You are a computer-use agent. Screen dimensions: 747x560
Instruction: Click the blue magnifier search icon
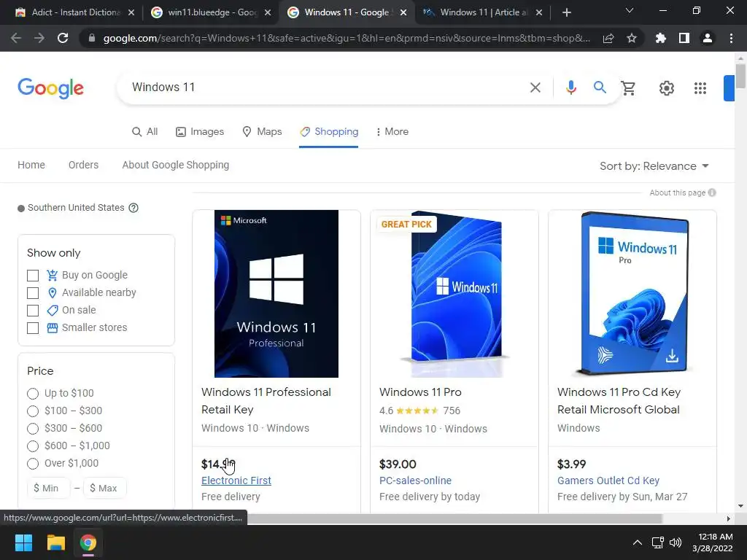click(600, 87)
